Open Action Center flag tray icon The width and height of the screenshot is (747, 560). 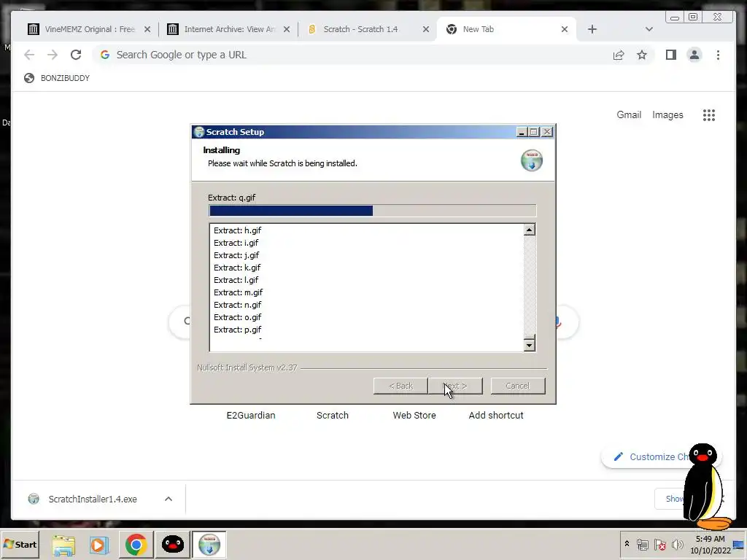(x=659, y=544)
